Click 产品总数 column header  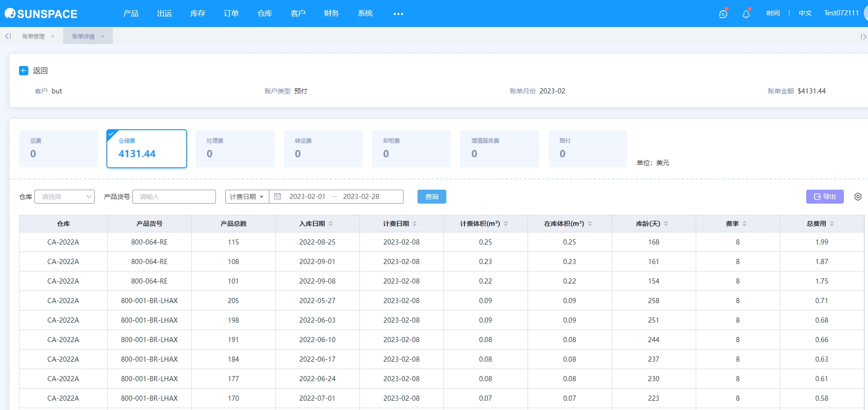point(234,224)
